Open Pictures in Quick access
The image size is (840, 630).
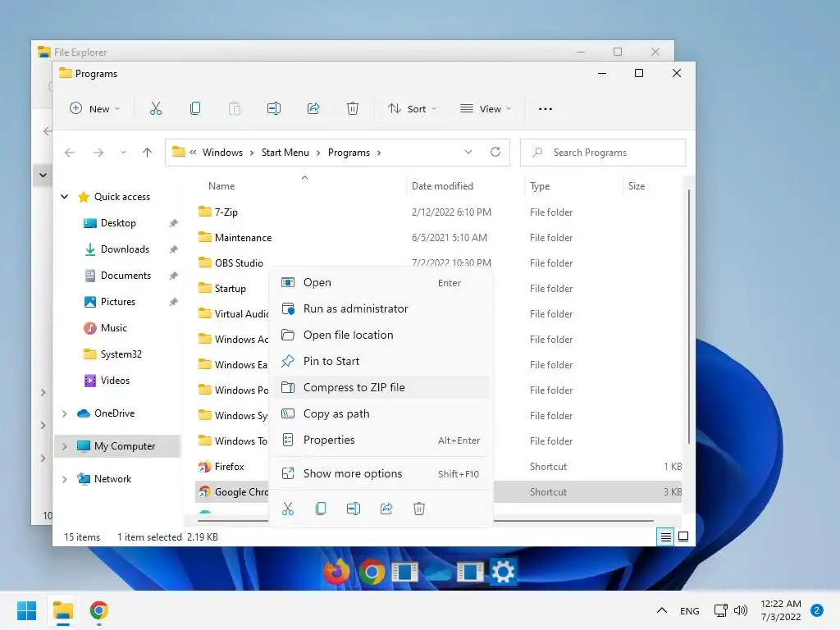(118, 302)
